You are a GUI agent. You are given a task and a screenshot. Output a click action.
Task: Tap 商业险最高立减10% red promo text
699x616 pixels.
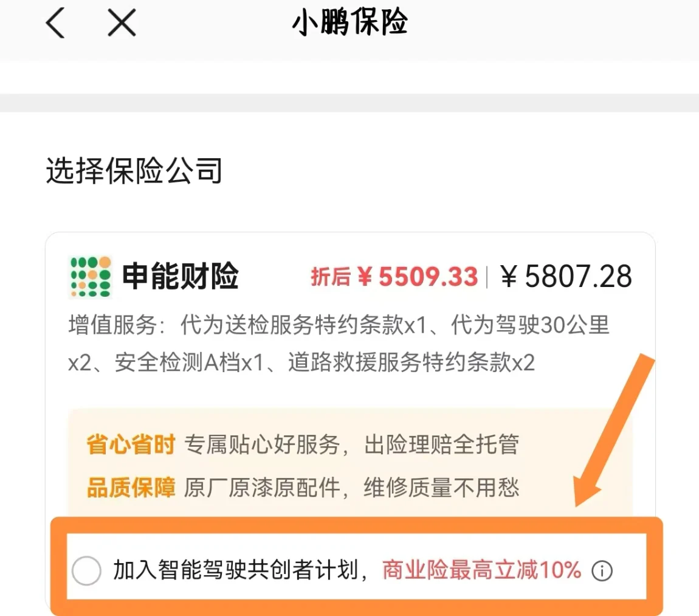click(481, 570)
